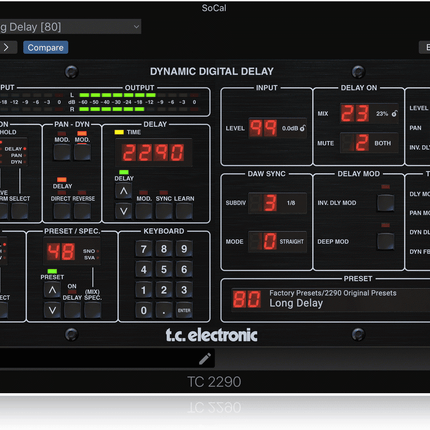Enable the DIRECT button under PAN - DYN

62,211
